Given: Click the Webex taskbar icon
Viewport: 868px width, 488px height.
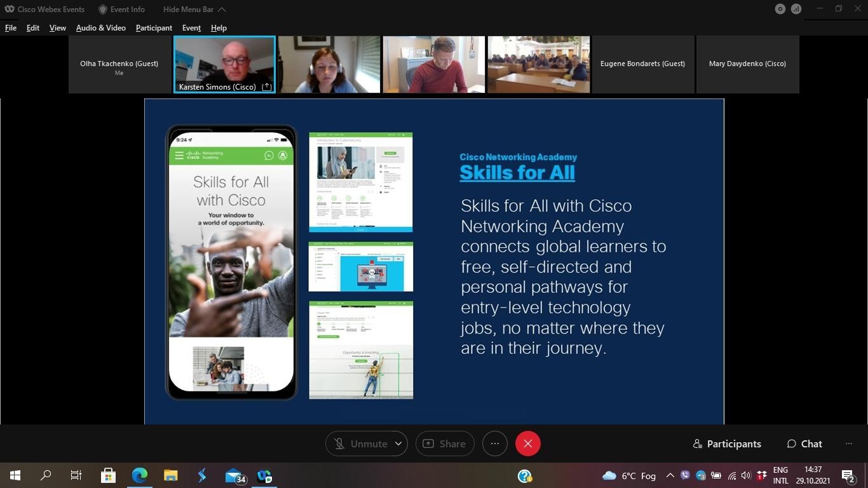Looking at the screenshot, I should pyautogui.click(x=265, y=475).
